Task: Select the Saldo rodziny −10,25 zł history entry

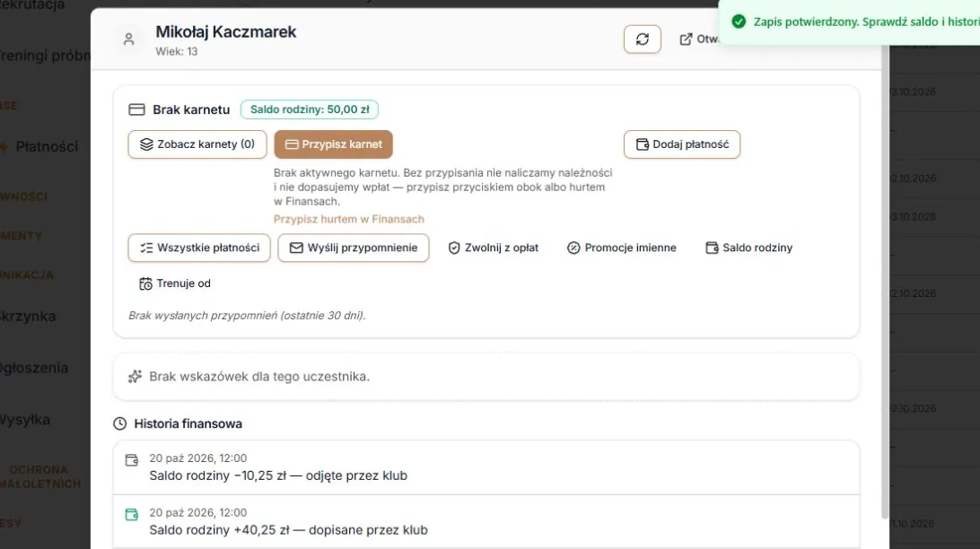Action: click(486, 467)
